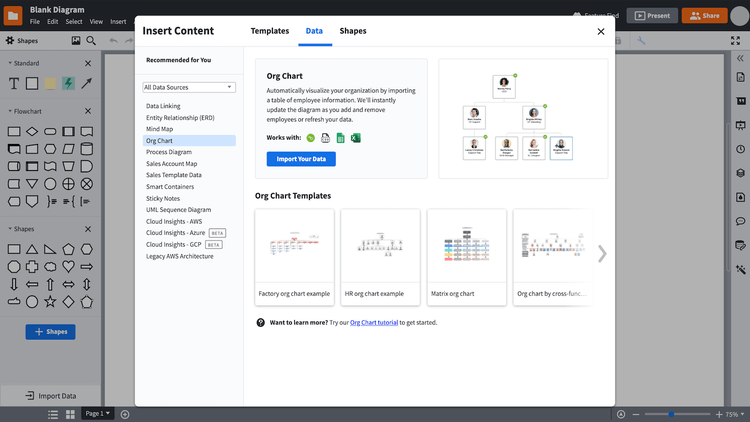Screen dimensions: 750x422
Task: Open the HR org chart example template
Action: [381, 257]
